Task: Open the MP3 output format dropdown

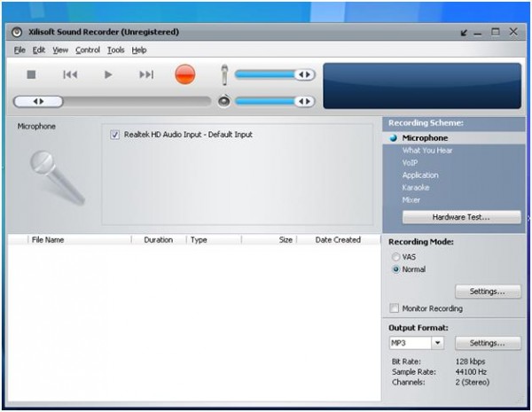Action: (x=437, y=343)
